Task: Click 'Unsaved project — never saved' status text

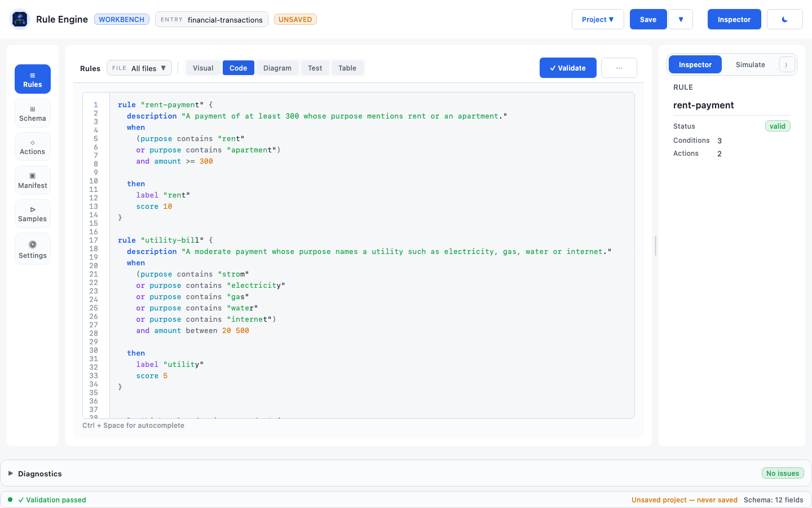Action: [685, 500]
